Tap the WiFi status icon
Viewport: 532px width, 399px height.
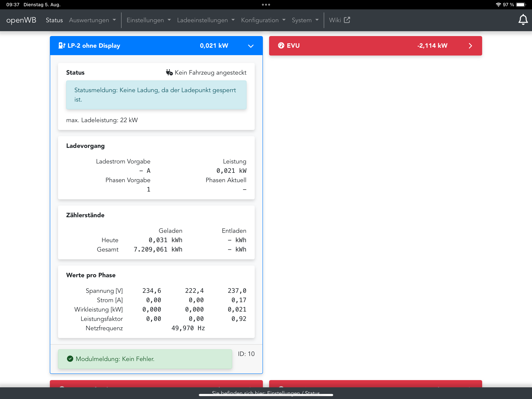pos(498,4)
